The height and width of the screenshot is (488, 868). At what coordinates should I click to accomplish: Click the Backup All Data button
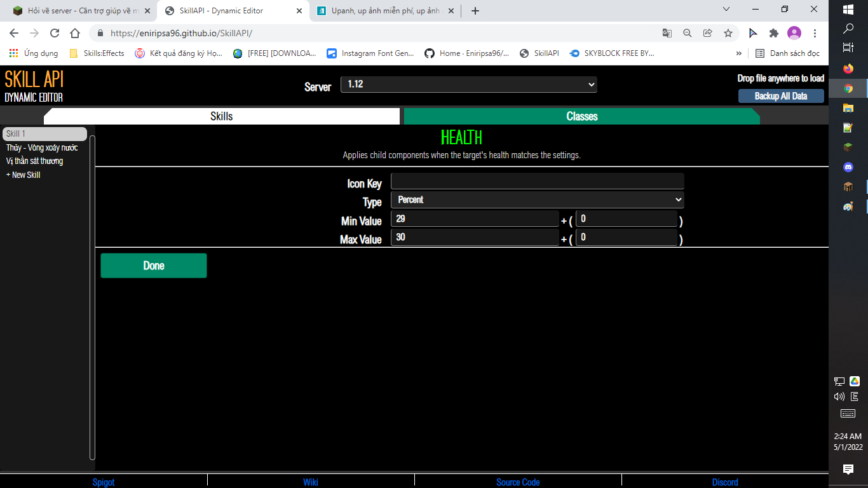(781, 96)
